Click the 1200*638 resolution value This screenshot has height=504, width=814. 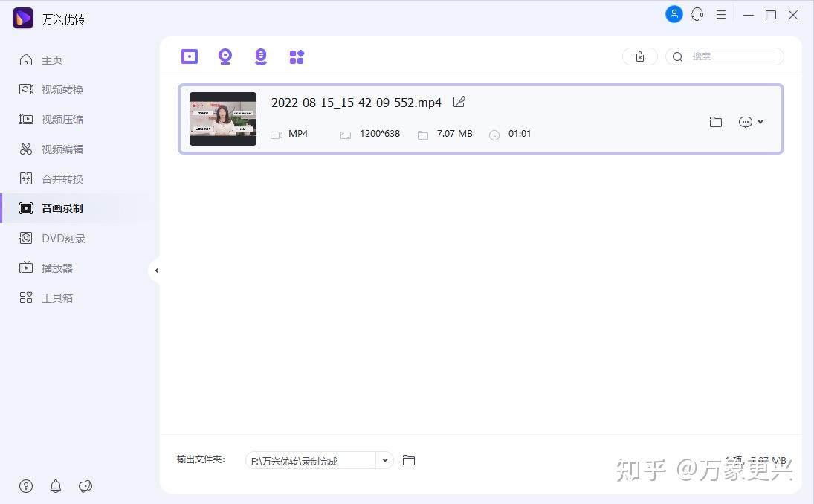[379, 133]
